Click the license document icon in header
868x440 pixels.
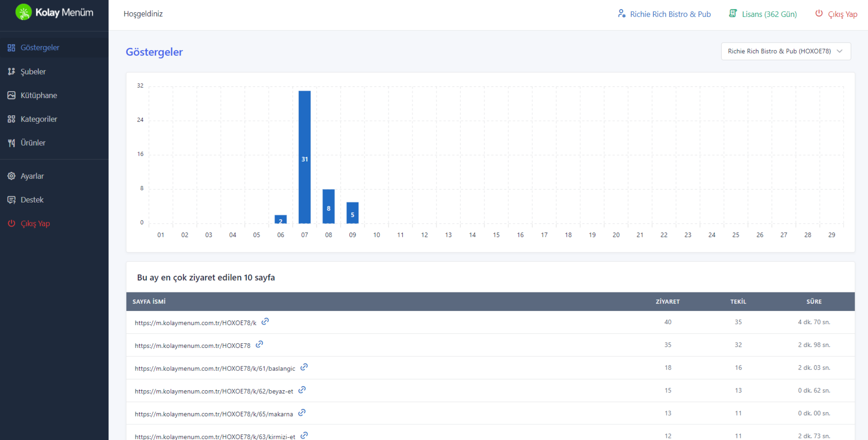click(x=733, y=13)
